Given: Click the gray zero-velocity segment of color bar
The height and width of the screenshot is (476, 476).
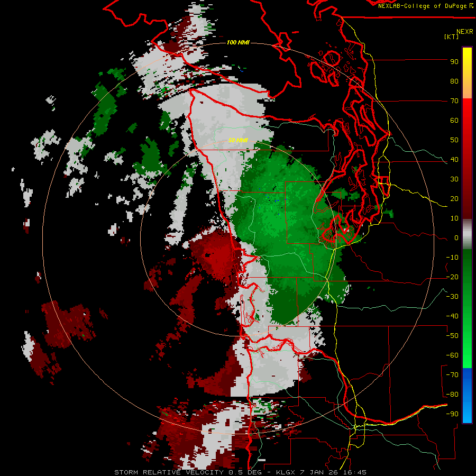Looking at the screenshot, I should coord(467,234).
